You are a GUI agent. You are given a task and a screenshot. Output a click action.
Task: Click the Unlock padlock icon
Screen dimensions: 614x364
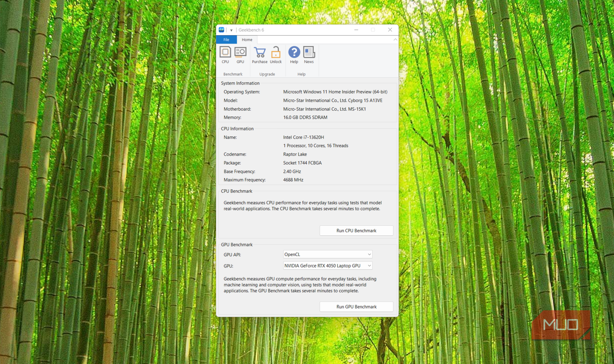coord(276,55)
